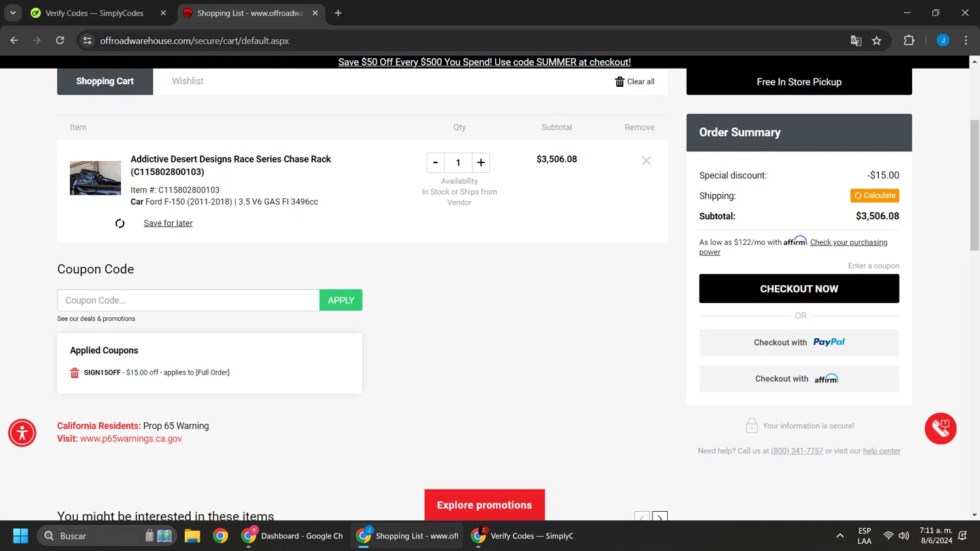
Task: Go back to previous page
Action: [14, 40]
